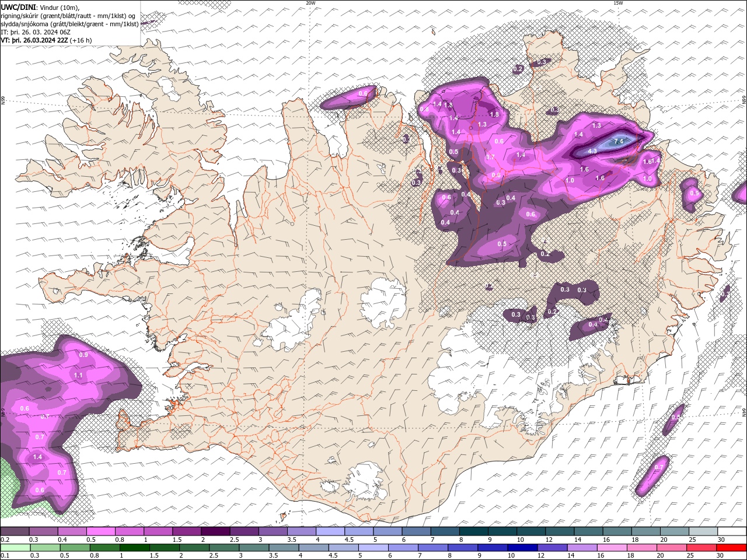The height and width of the screenshot is (560, 747).
Task: Select the bright pink-magenta swatch in snow legend
Action: coord(101,531)
